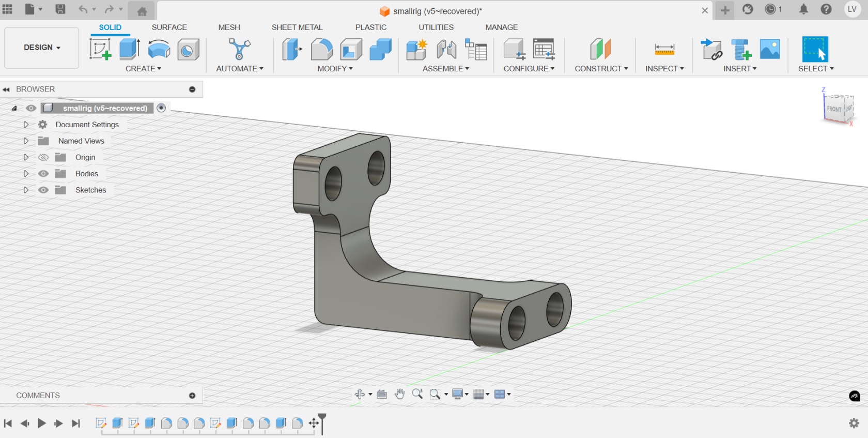Select the Fillet tool
This screenshot has width=868, height=438.
tap(322, 50)
